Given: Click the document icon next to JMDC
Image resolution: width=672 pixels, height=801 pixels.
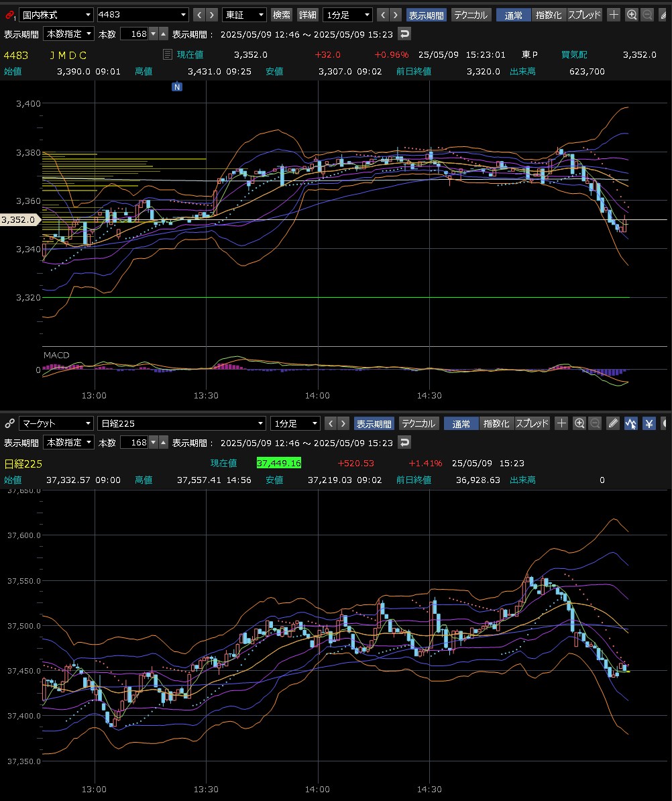Looking at the screenshot, I should pyautogui.click(x=167, y=54).
